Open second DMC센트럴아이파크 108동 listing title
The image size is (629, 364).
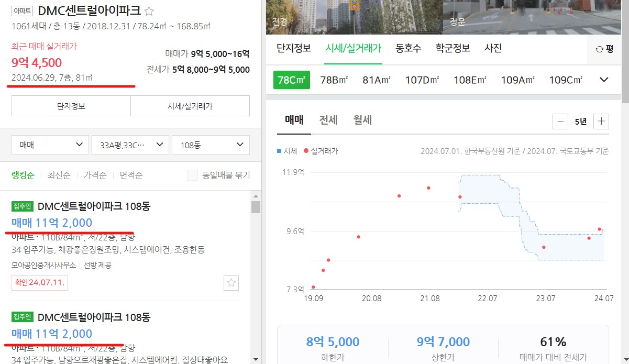click(x=94, y=317)
